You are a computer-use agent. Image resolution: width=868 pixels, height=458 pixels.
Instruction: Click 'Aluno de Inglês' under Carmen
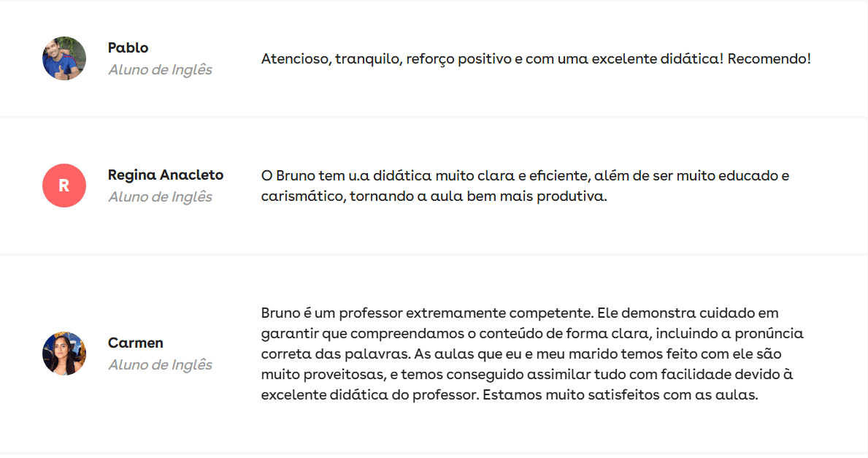tap(160, 365)
